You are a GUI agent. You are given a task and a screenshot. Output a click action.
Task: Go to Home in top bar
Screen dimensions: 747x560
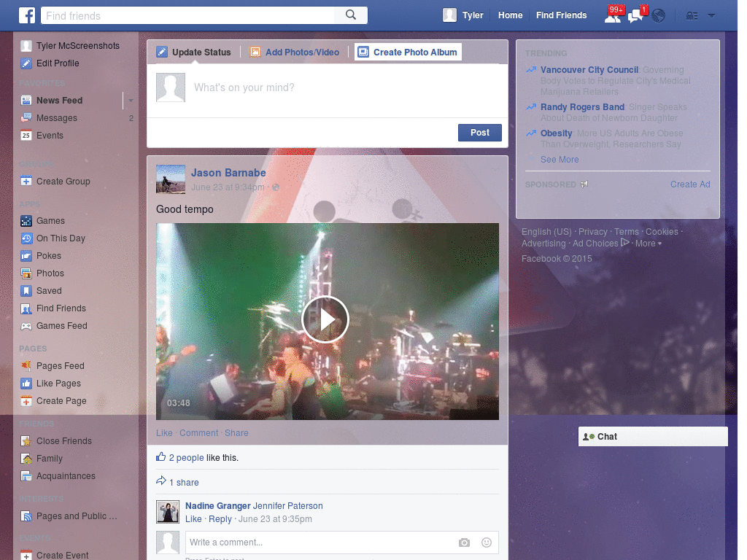pyautogui.click(x=510, y=15)
